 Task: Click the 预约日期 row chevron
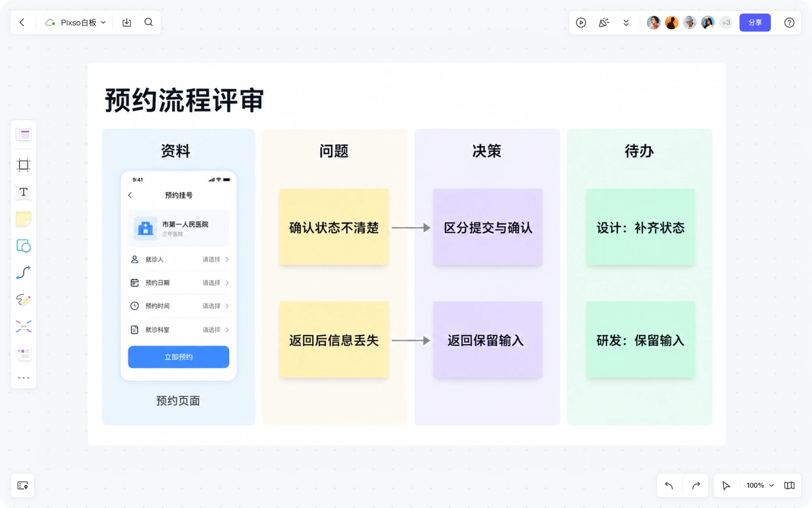click(x=227, y=283)
